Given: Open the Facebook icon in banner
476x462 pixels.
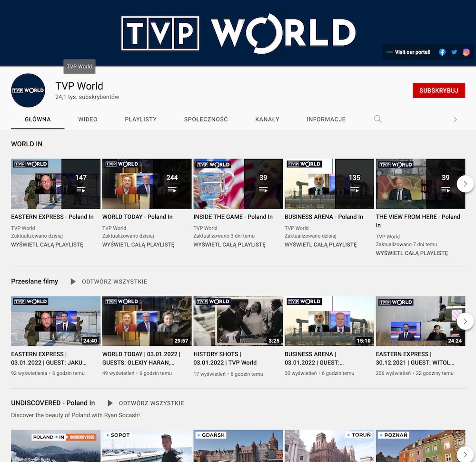Looking at the screenshot, I should [x=442, y=52].
